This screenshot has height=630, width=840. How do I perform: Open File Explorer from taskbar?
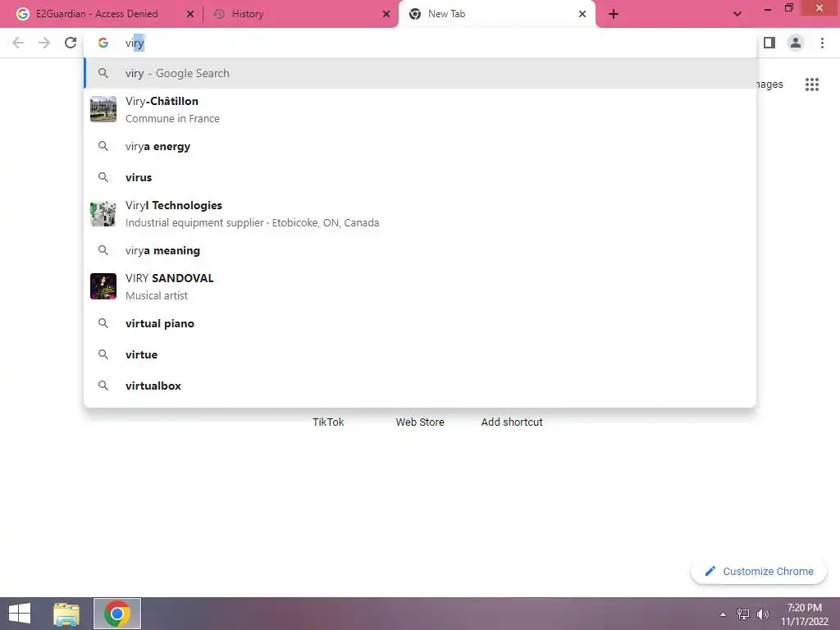click(x=66, y=614)
